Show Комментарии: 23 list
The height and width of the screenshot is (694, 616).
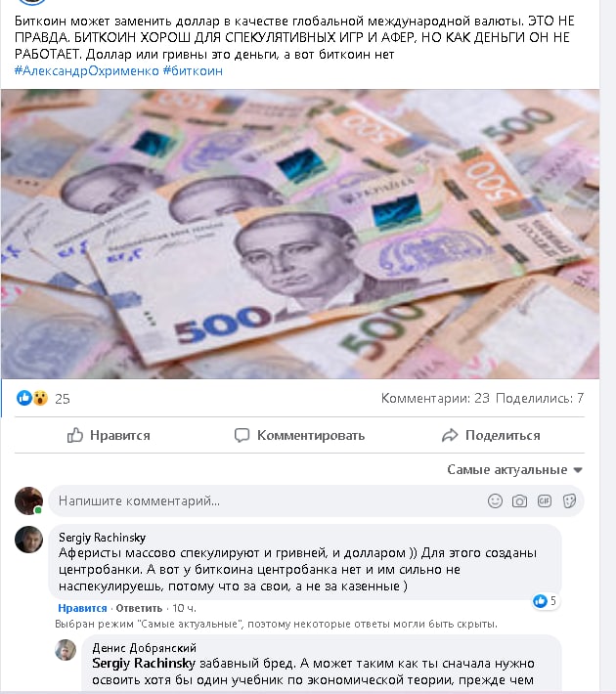click(435, 399)
